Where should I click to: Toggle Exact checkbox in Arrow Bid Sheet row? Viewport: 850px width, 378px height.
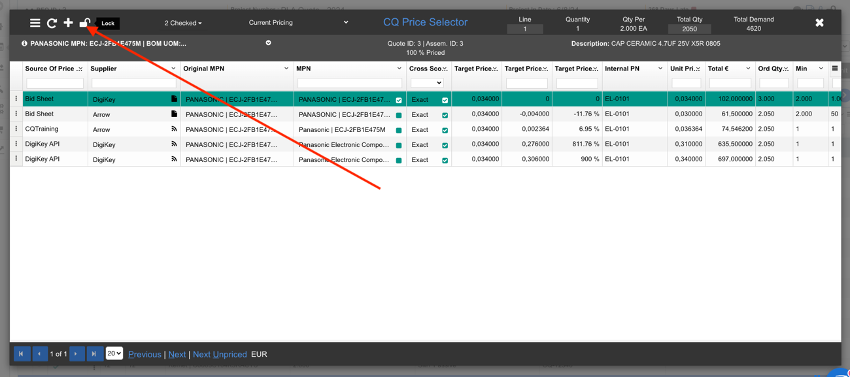click(445, 115)
